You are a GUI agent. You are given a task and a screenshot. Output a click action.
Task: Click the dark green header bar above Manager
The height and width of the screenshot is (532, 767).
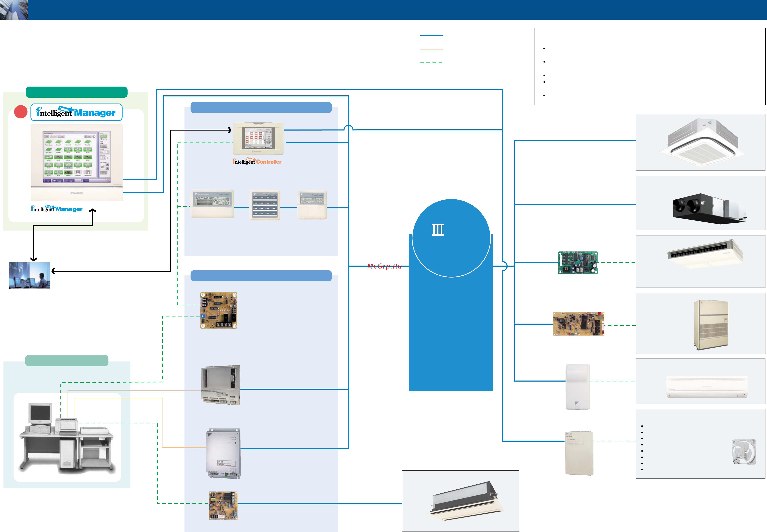click(x=76, y=92)
